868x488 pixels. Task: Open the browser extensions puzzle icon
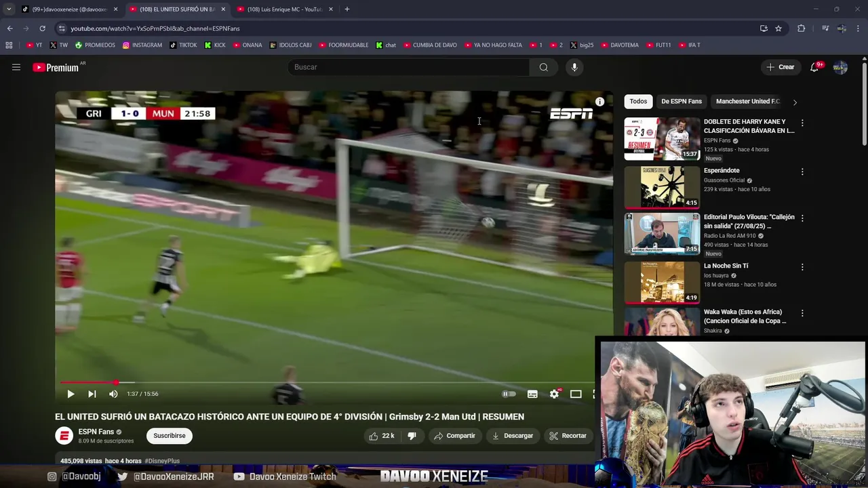(801, 28)
